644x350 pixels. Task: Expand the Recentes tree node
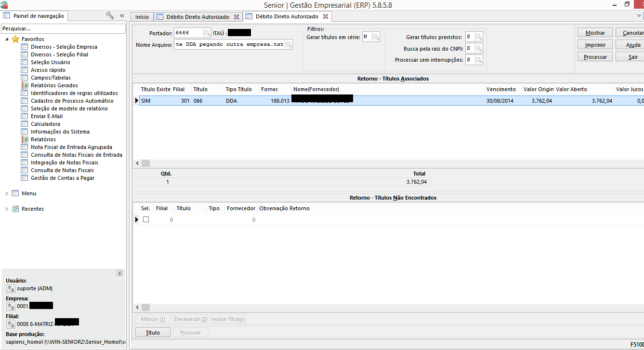(x=7, y=209)
